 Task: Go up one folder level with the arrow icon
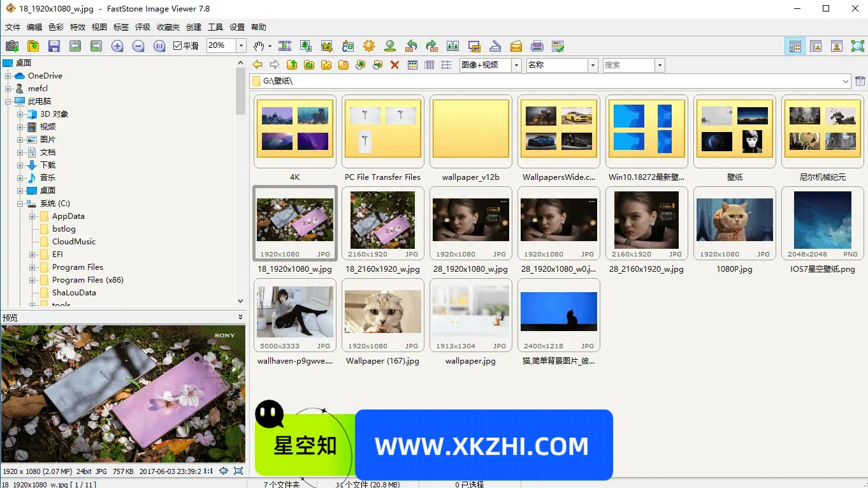pos(292,64)
